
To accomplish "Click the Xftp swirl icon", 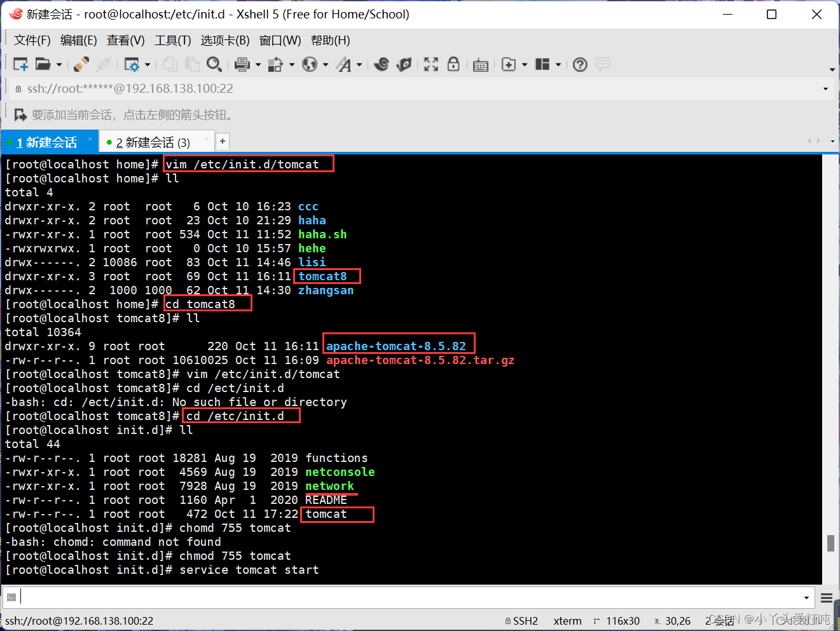I will click(x=382, y=64).
